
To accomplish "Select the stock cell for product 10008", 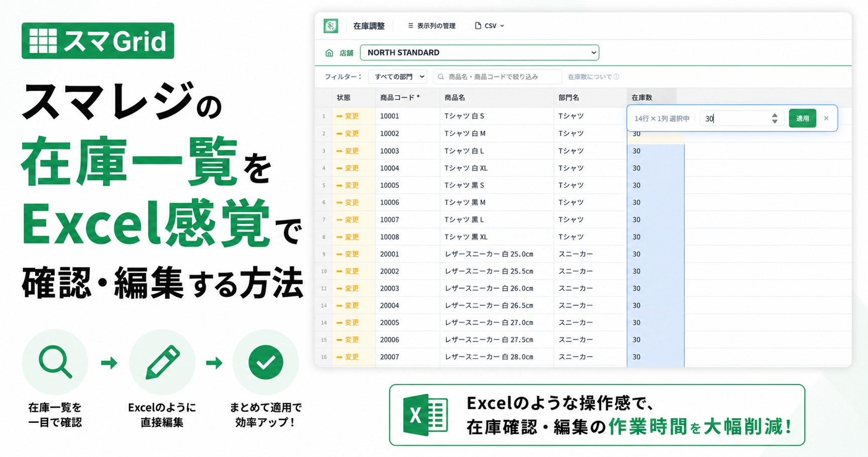I will 656,237.
